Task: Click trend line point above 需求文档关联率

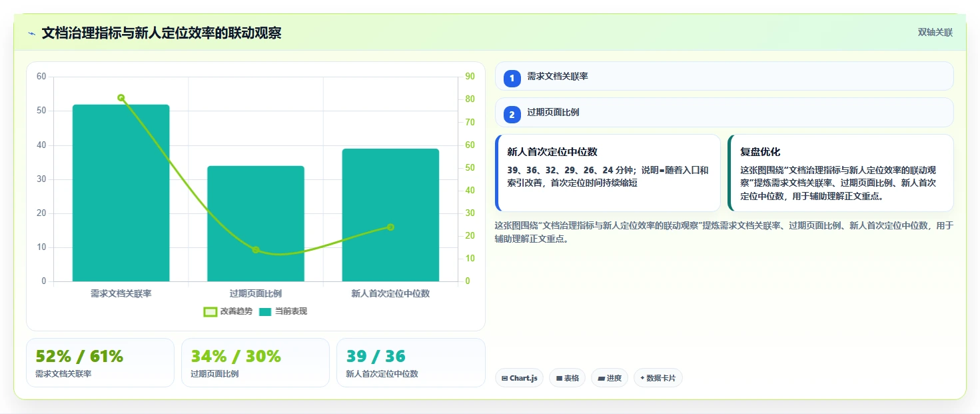Action: pyautogui.click(x=121, y=98)
